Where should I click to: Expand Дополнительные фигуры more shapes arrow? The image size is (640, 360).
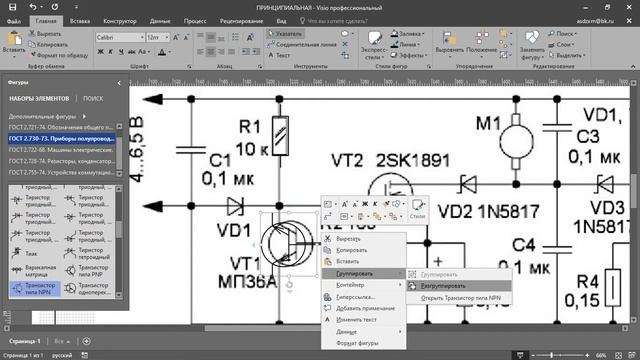84,116
